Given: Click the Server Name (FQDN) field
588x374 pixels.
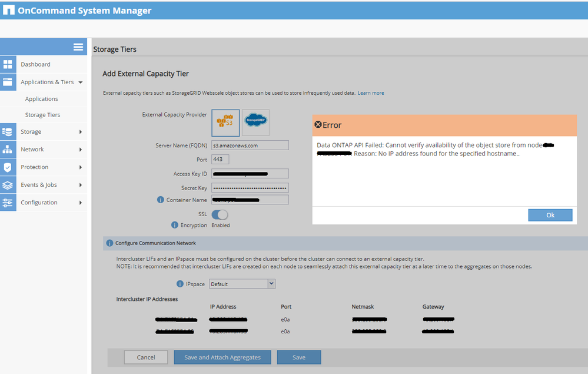Looking at the screenshot, I should tap(250, 145).
